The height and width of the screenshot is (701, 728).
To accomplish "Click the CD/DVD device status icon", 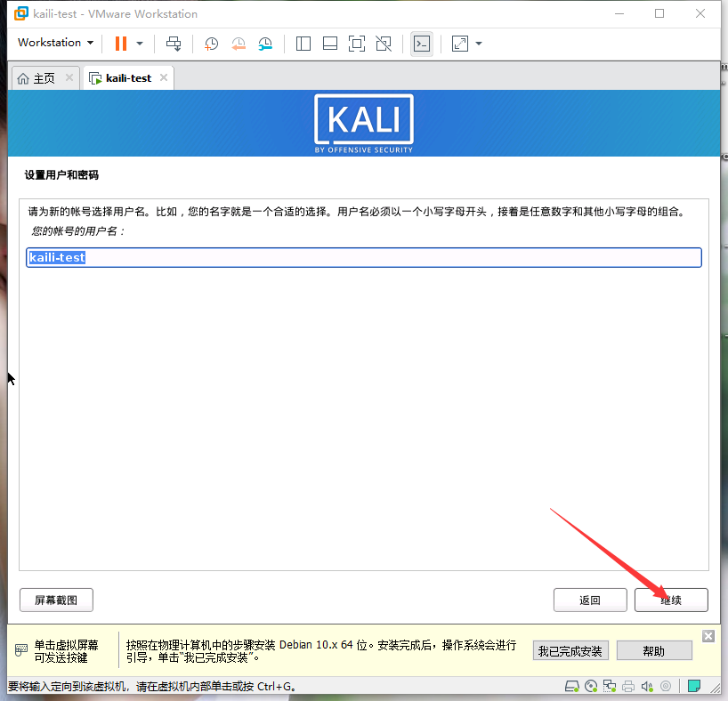I will [x=592, y=686].
